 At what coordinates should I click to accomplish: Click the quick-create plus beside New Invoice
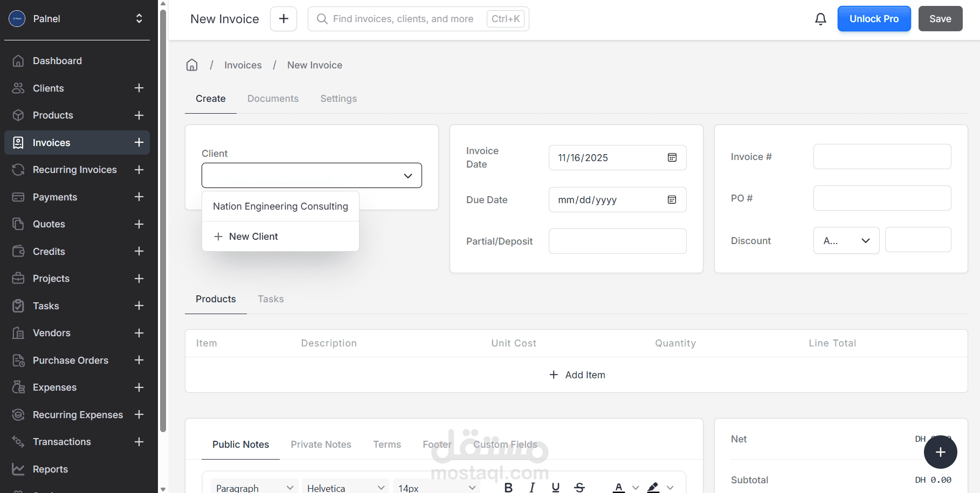click(x=284, y=19)
